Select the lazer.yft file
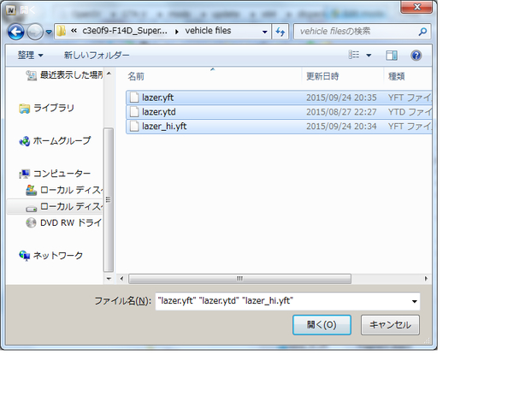525x420 pixels. (x=279, y=98)
